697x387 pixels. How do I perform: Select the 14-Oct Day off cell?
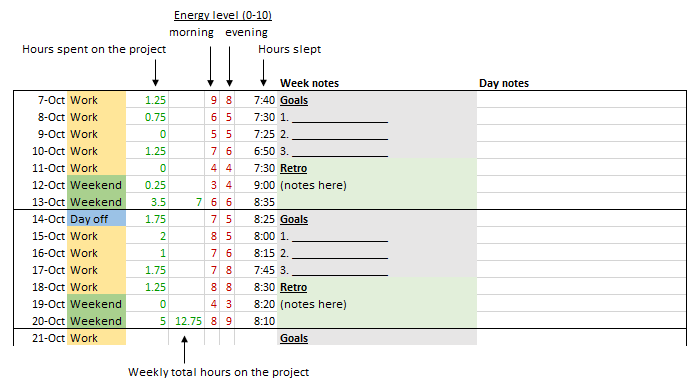96,219
